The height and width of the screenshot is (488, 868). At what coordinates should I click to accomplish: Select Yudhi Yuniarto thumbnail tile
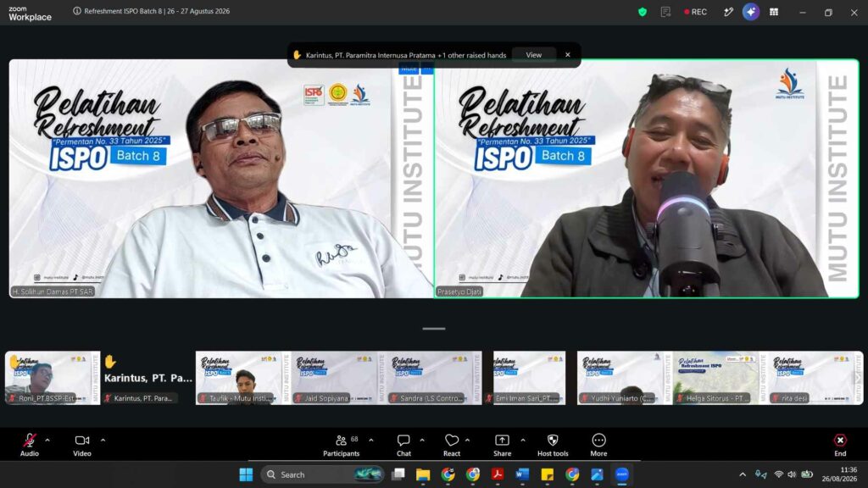pyautogui.click(x=625, y=378)
